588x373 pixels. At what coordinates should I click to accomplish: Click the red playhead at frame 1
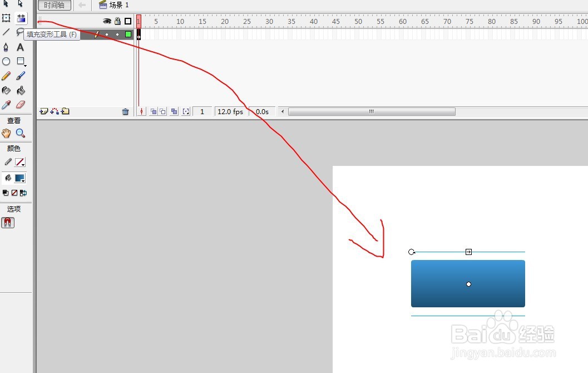pyautogui.click(x=139, y=21)
